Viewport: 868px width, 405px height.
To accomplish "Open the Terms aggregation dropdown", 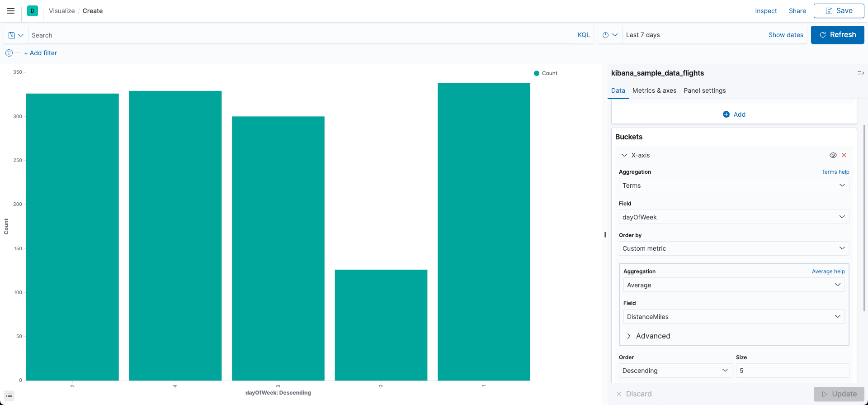I will [734, 186].
